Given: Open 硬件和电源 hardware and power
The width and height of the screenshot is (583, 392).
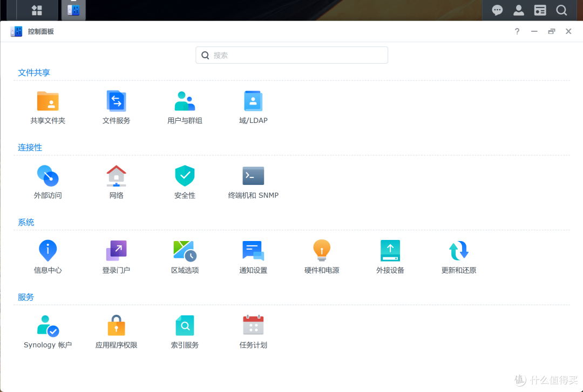Looking at the screenshot, I should click(322, 257).
